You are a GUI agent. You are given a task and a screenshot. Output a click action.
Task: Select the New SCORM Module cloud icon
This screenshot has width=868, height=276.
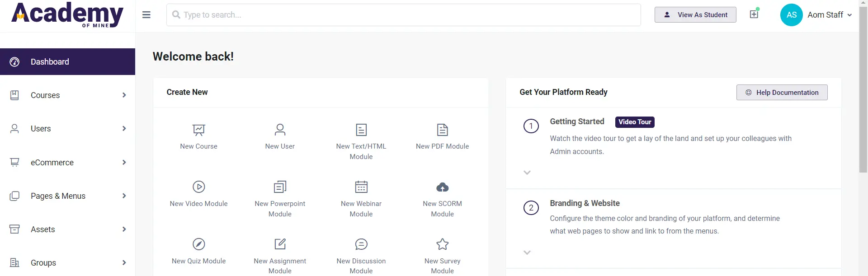(442, 187)
